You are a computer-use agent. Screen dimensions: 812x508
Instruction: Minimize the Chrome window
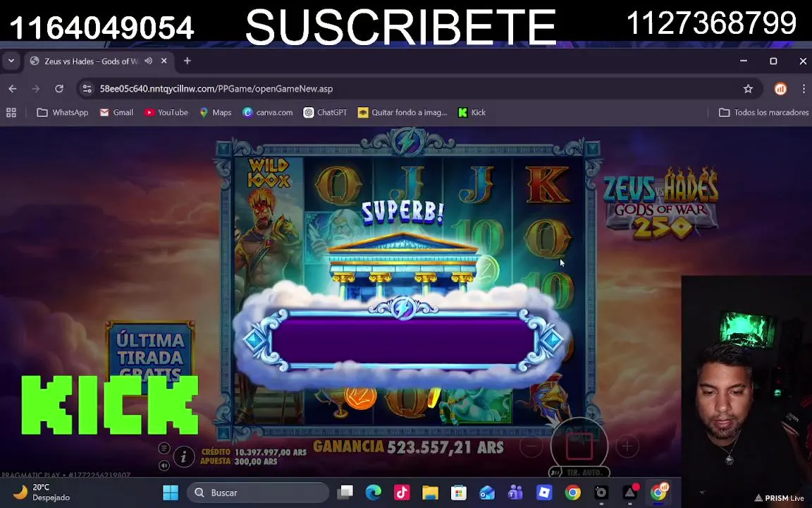click(744, 61)
